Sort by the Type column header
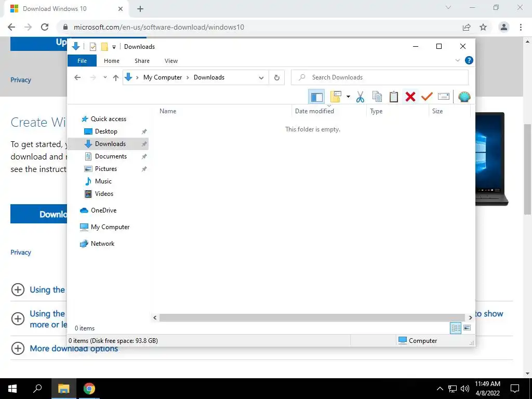Image resolution: width=532 pixels, height=399 pixels. tap(376, 111)
